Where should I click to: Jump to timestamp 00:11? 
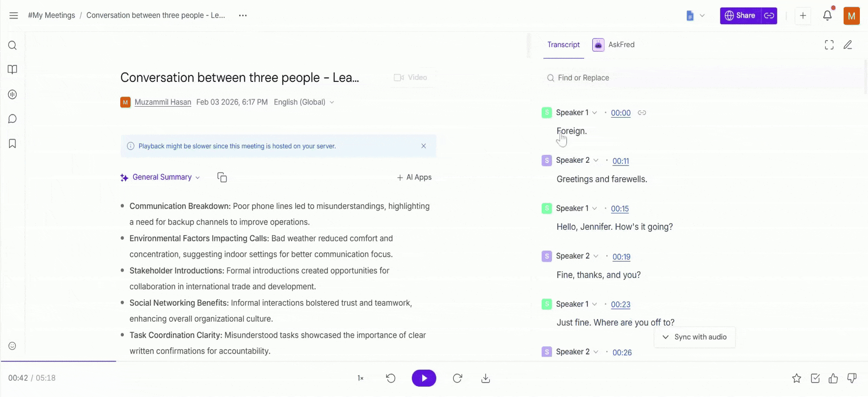(621, 161)
